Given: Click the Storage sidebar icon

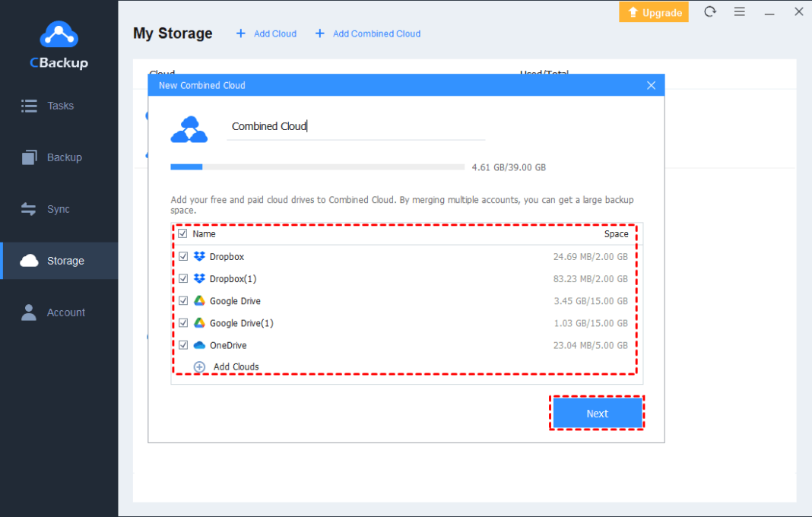Looking at the screenshot, I should coord(29,260).
